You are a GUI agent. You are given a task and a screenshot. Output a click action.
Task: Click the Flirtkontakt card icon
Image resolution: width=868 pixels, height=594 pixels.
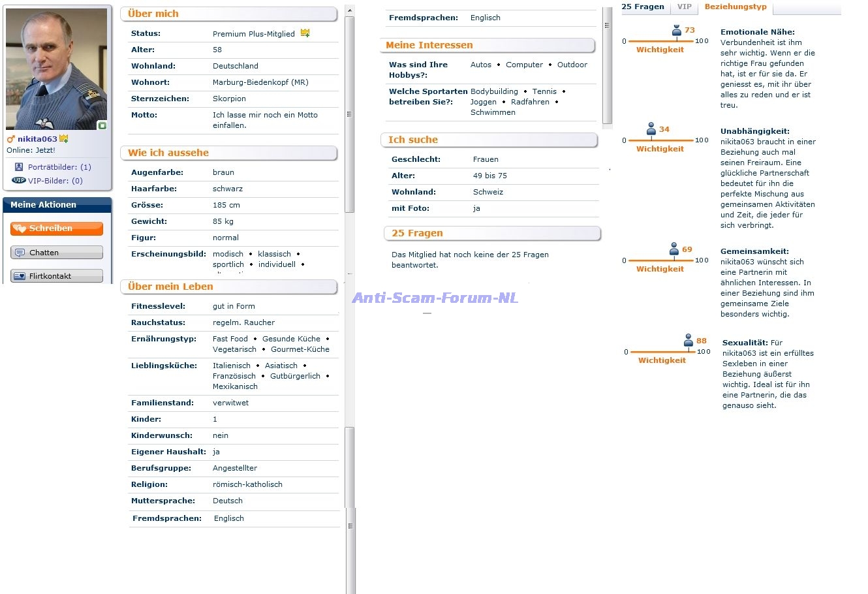point(20,276)
